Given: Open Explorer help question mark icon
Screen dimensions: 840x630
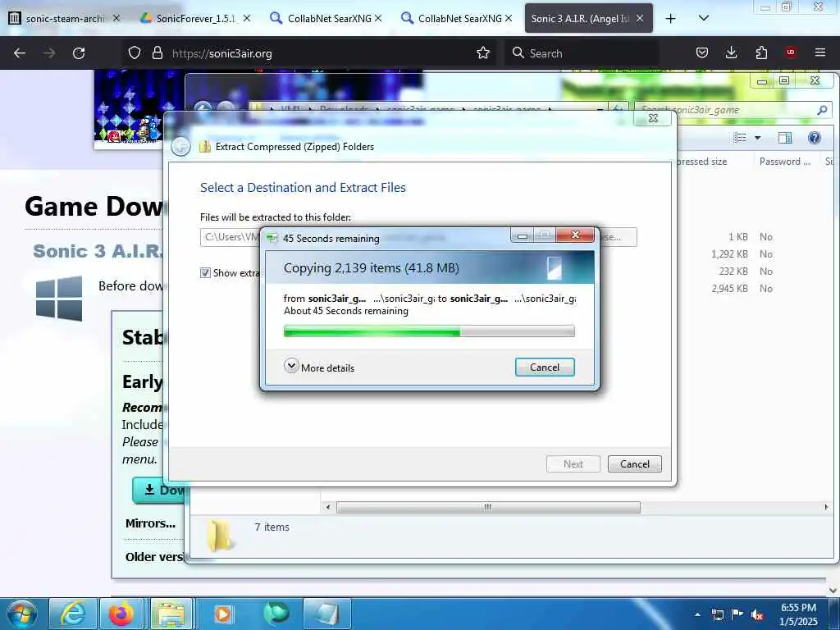Looking at the screenshot, I should pos(815,138).
